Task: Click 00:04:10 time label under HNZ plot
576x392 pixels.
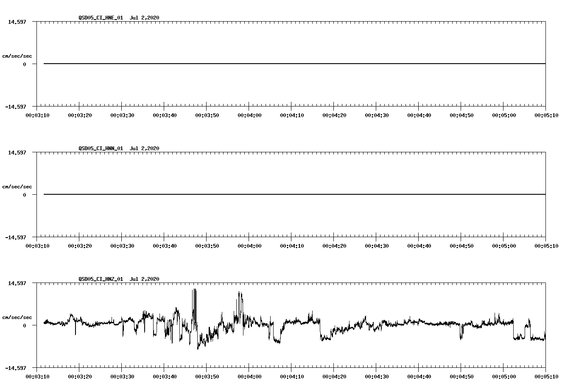Action: (292, 376)
